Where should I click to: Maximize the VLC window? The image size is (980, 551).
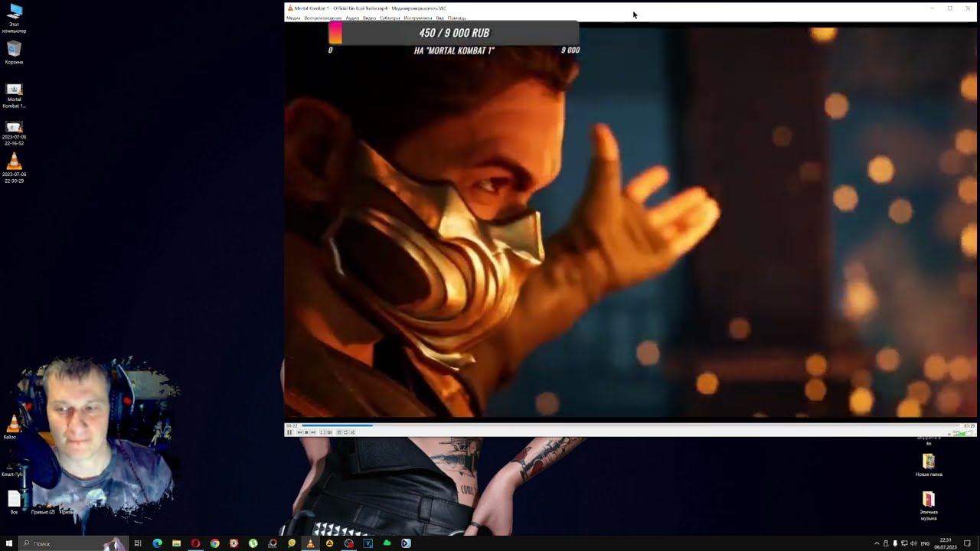[x=950, y=8]
